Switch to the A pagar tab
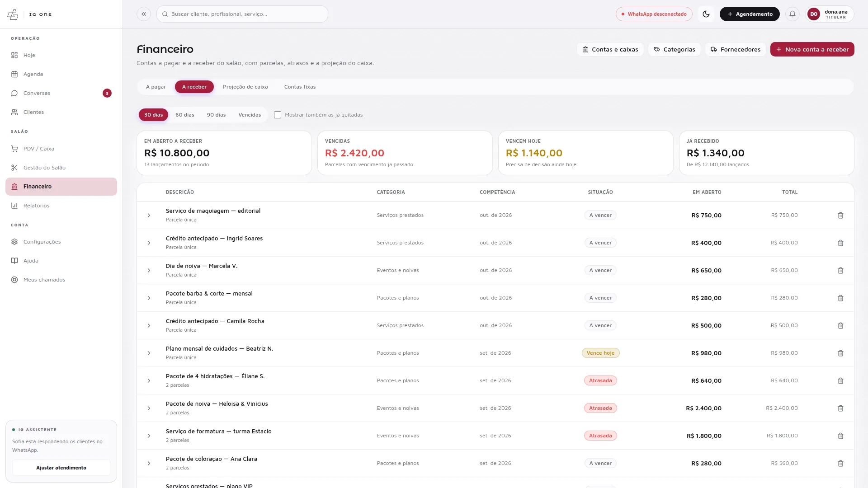 [156, 87]
